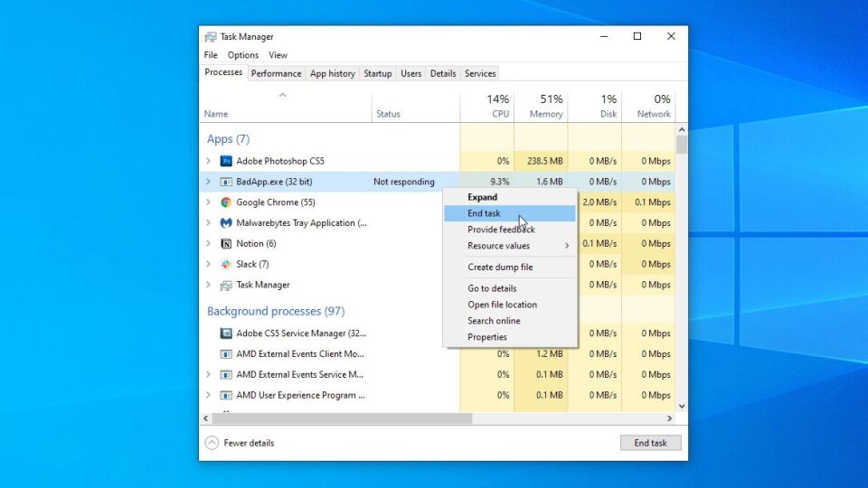Select Create dump file menu entry

[x=500, y=267]
